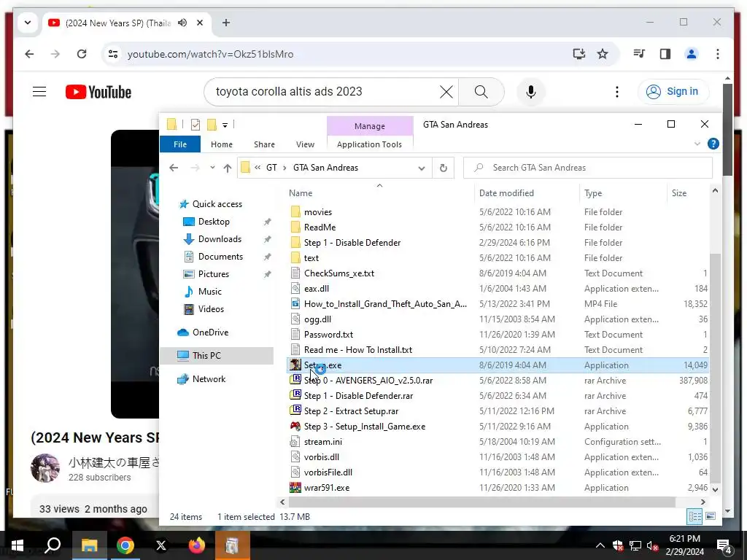This screenshot has height=560, width=747.
Task: Open the YouTube hamburger guide menu
Action: point(39,91)
